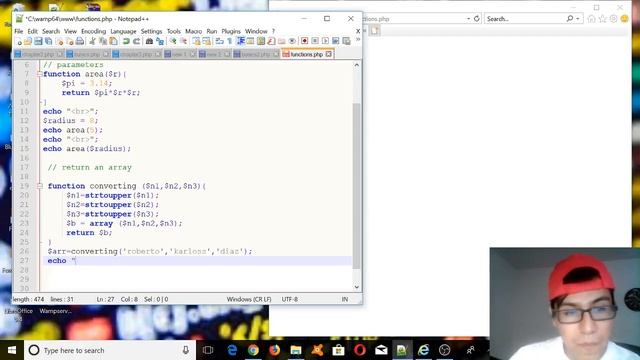Image resolution: width=640 pixels, height=360 pixels.
Task: Collapse the function area fold marker
Action: click(40, 74)
